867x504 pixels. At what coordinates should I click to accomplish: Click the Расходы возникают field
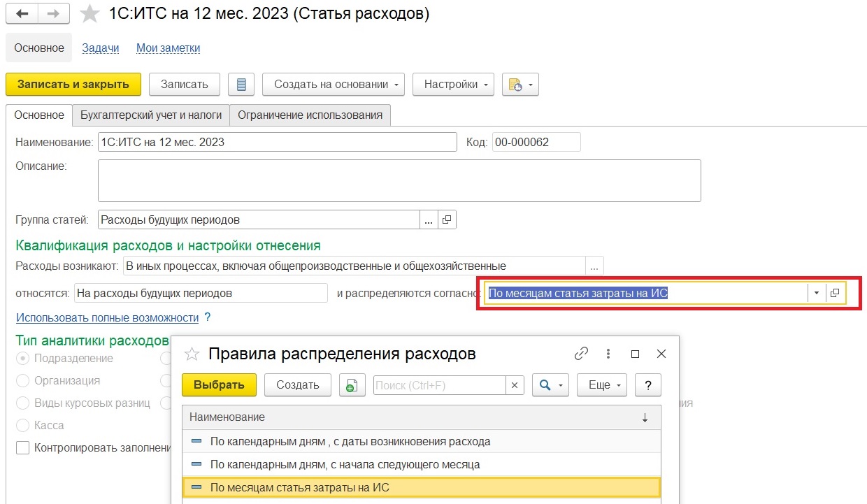(354, 266)
